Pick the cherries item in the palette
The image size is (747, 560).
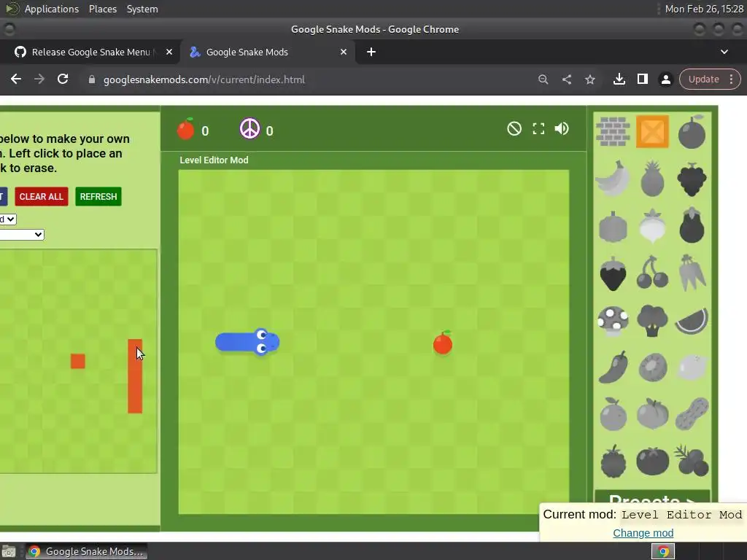click(x=652, y=273)
